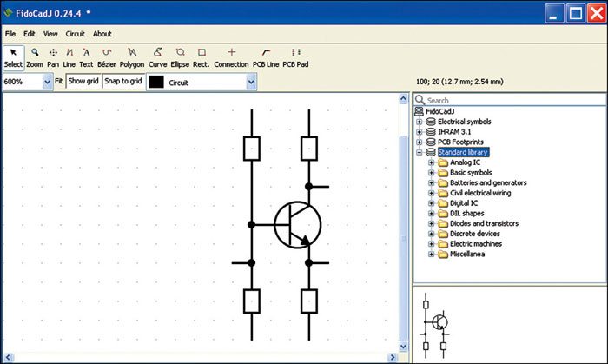608x364 pixels.
Task: Choose the Bézier curve tool
Action: coord(107,57)
